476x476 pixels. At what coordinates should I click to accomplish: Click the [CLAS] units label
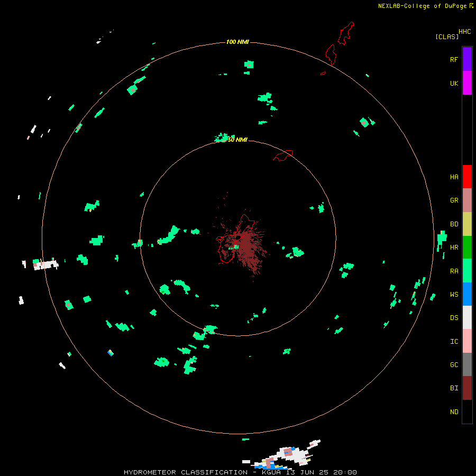(x=447, y=36)
